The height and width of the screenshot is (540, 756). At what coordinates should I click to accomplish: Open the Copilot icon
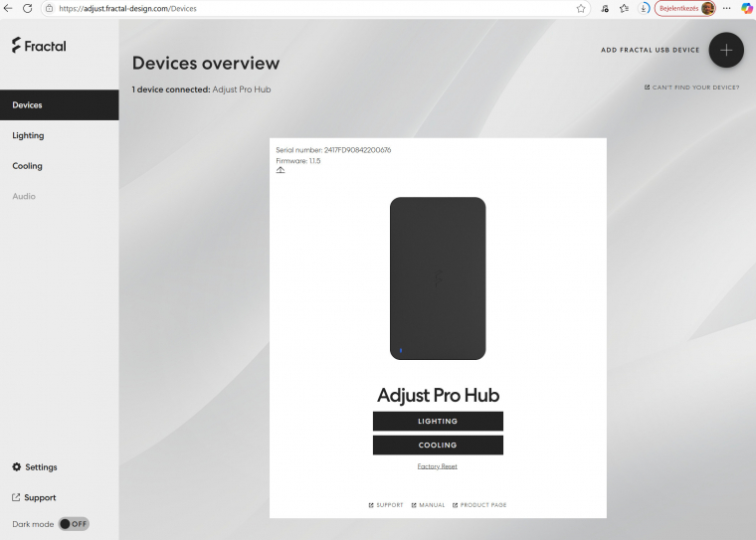(x=747, y=8)
